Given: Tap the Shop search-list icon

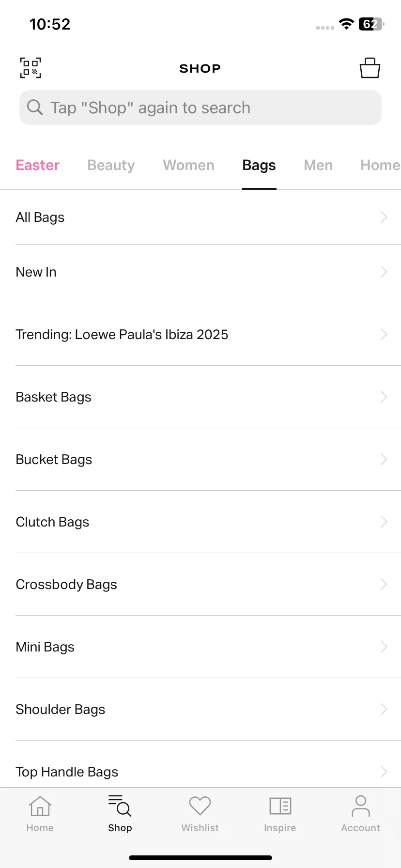Looking at the screenshot, I should pos(120,806).
